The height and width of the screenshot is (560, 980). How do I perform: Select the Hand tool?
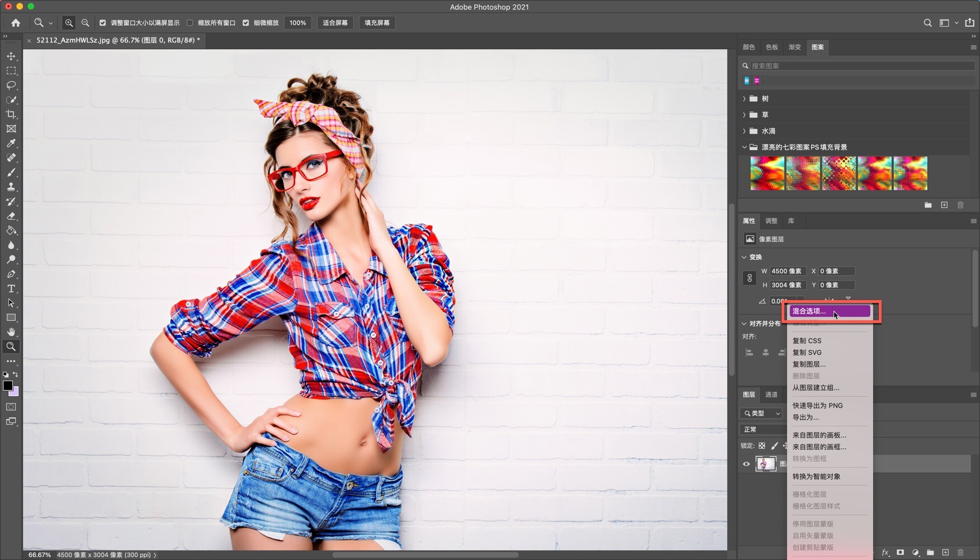11,332
